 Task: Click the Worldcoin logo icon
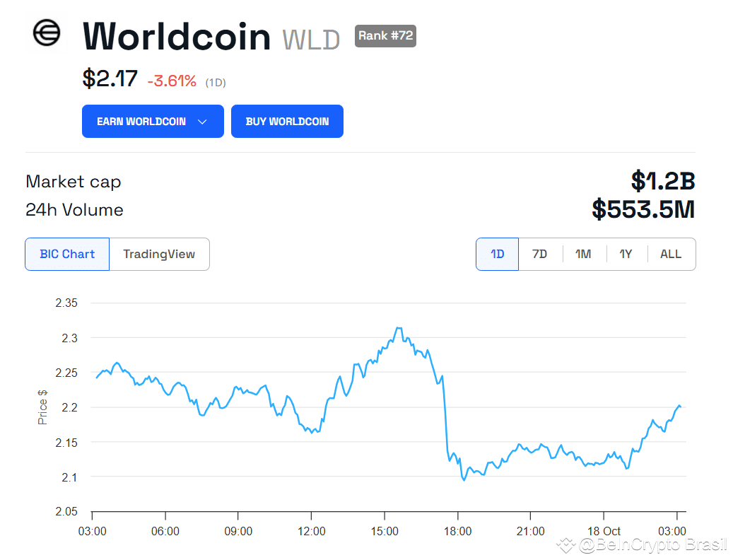point(45,34)
